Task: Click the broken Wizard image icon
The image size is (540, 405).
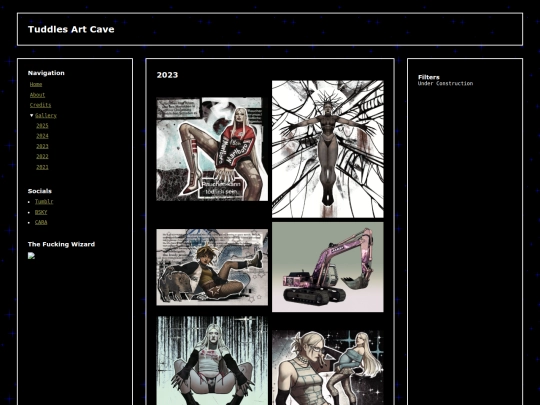Action: (31, 256)
